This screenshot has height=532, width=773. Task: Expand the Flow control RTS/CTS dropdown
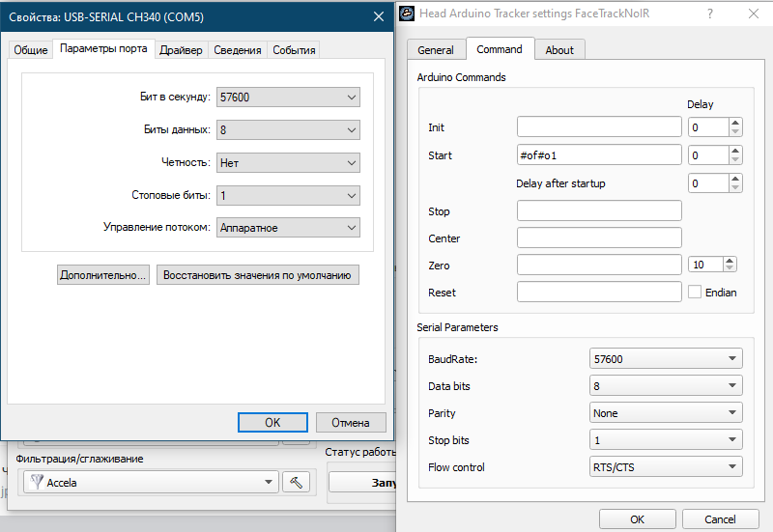(666, 467)
